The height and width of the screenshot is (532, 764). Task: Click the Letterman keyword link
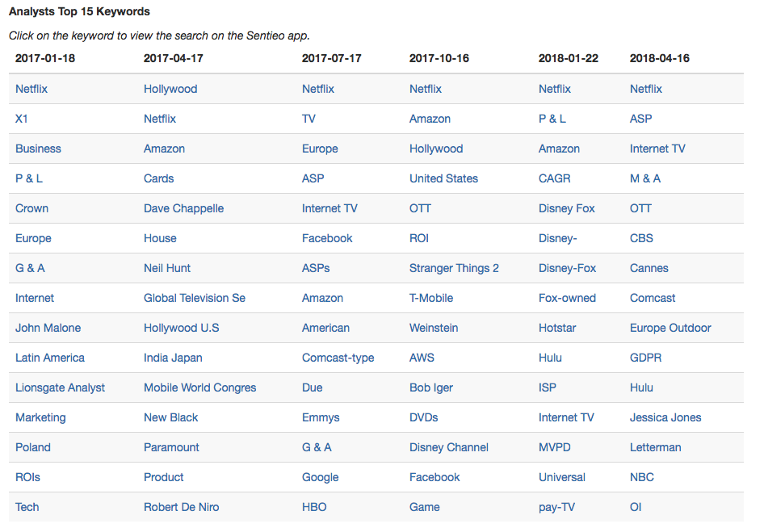pos(655,448)
